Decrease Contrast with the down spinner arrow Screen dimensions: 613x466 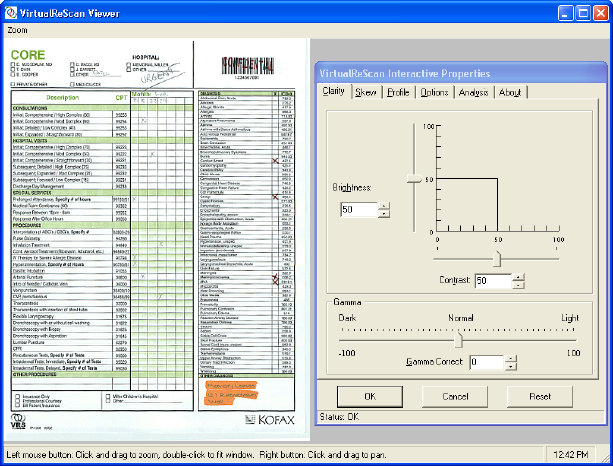tap(519, 286)
